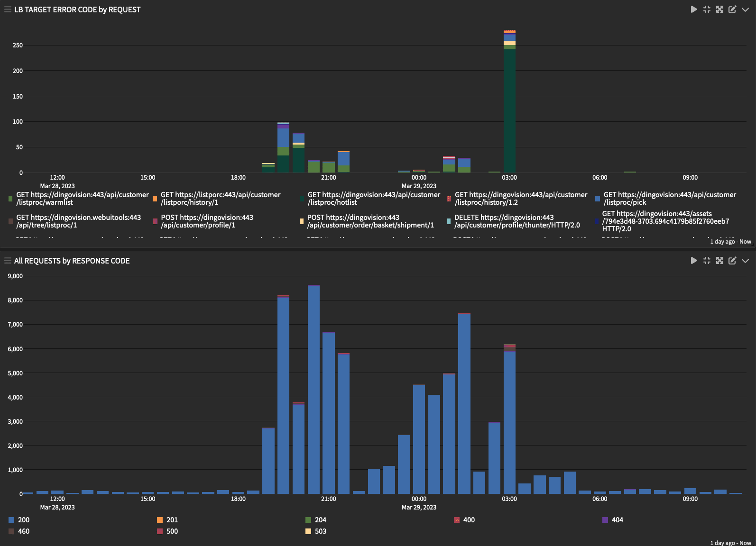Screen dimensions: 756x546
Task: Click the tall 03:00 bar in error chart
Action: click(509, 109)
